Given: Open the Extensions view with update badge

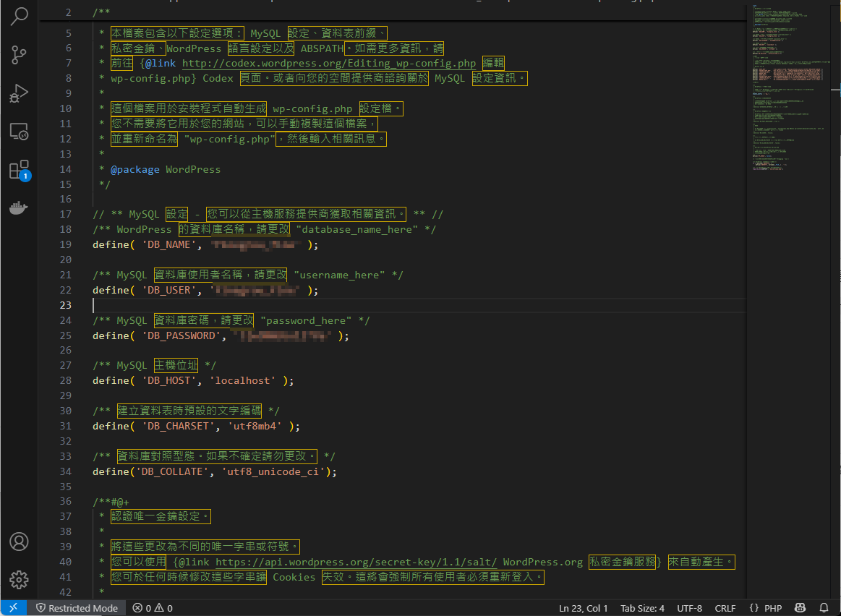Looking at the screenshot, I should pyautogui.click(x=20, y=170).
